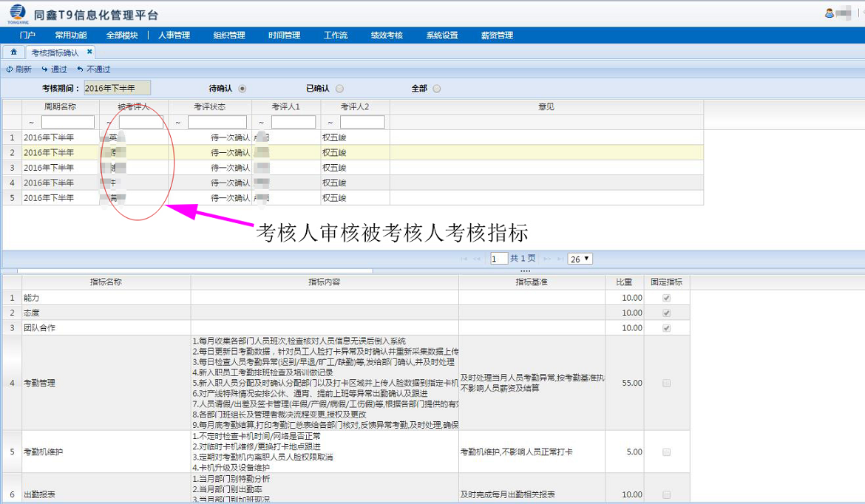Open the 考核期间 period selector field
865x504 pixels.
point(117,88)
